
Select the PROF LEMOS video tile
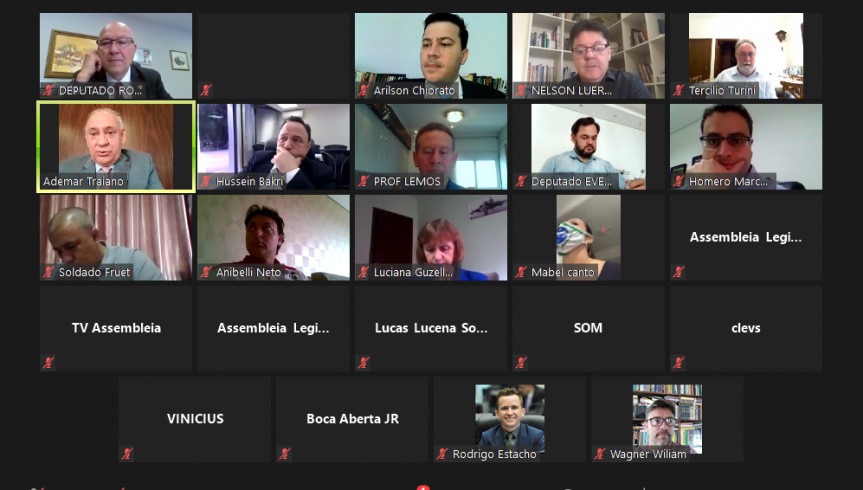pos(431,146)
